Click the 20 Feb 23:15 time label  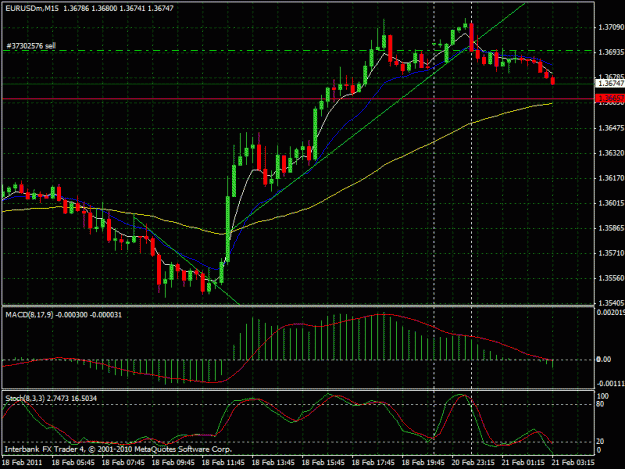(x=473, y=463)
